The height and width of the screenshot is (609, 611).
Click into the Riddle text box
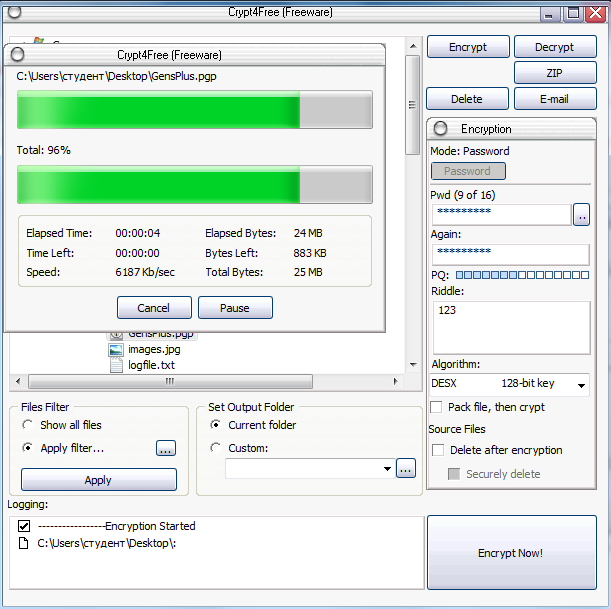[x=512, y=327]
